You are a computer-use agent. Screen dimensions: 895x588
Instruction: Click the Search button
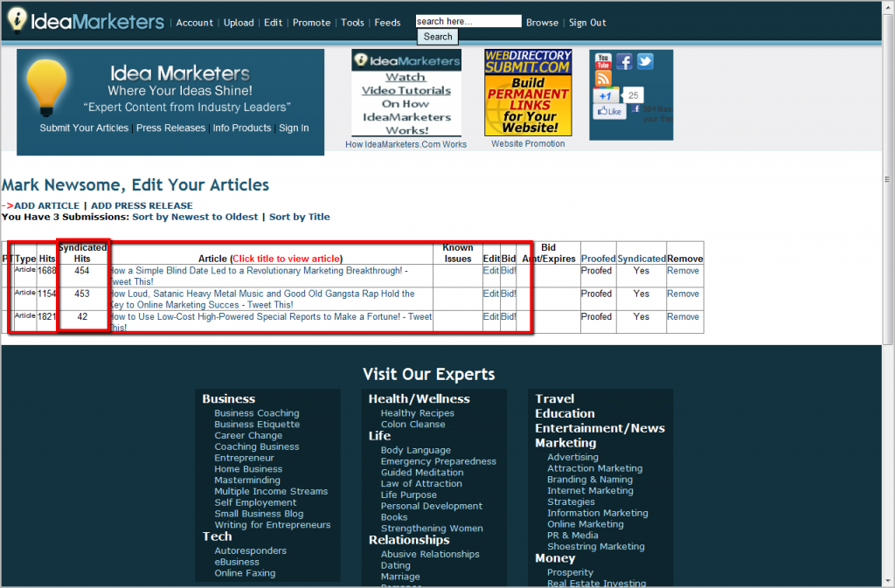pyautogui.click(x=436, y=37)
